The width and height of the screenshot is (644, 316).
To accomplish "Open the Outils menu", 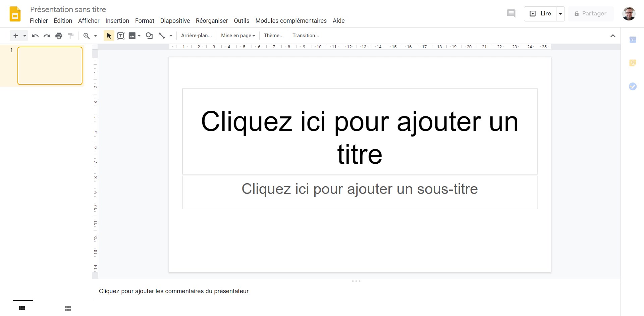I will (242, 21).
